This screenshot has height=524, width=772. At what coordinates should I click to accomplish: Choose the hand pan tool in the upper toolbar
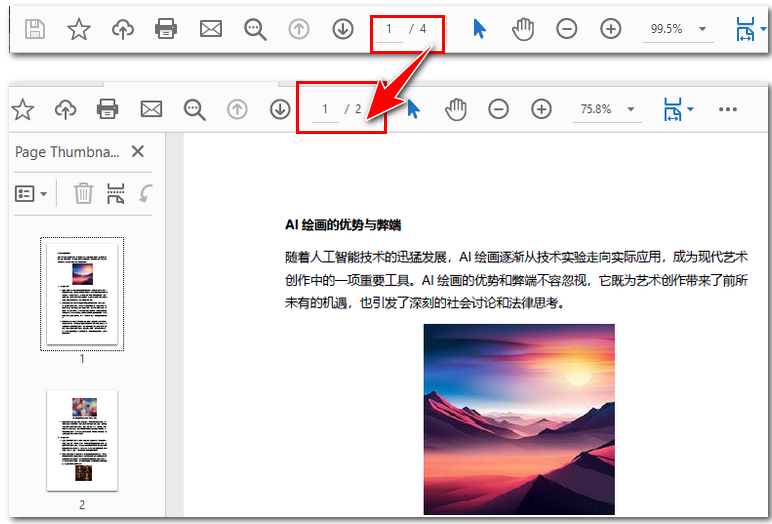point(523,29)
